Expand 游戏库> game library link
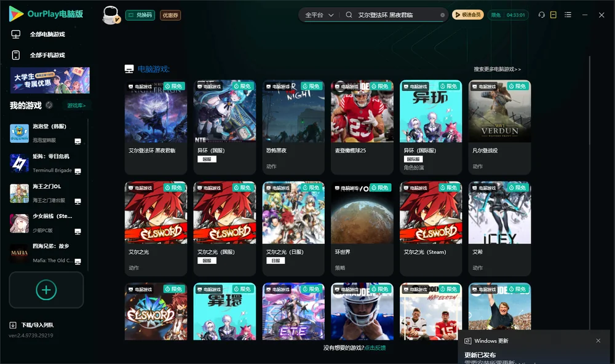Viewport: 615px width, 364px height. (76, 106)
